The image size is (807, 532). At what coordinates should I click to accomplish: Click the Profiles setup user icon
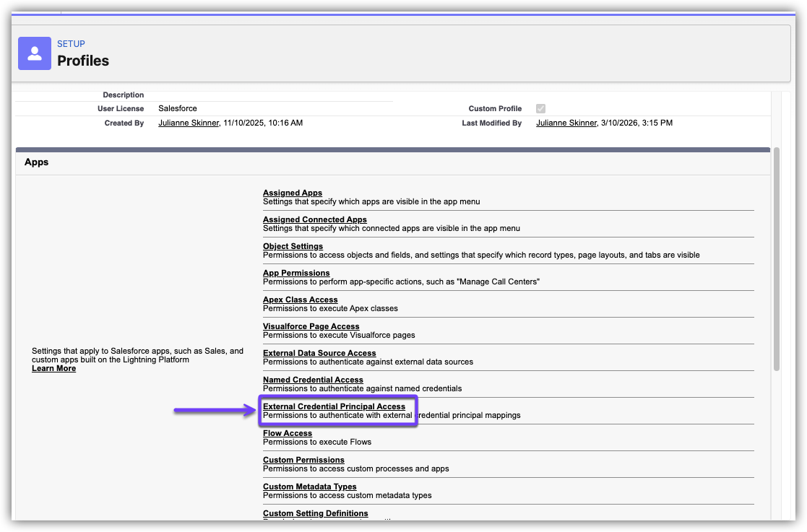(35, 53)
